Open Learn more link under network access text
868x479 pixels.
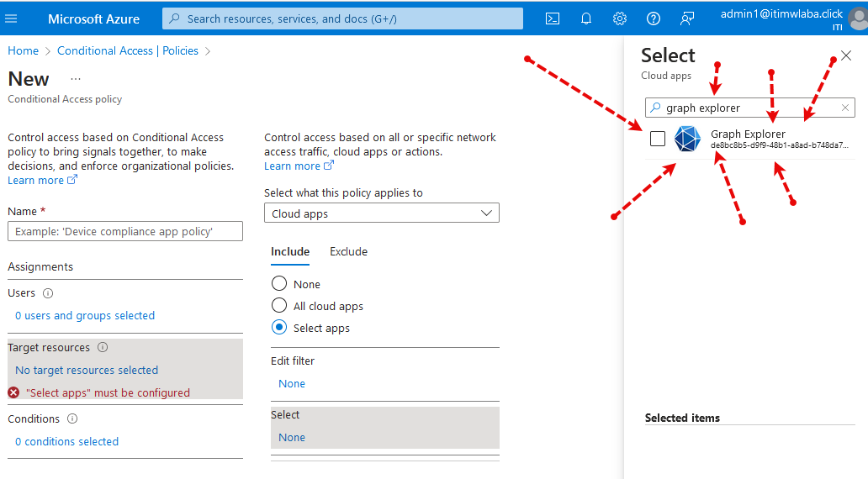(x=299, y=166)
